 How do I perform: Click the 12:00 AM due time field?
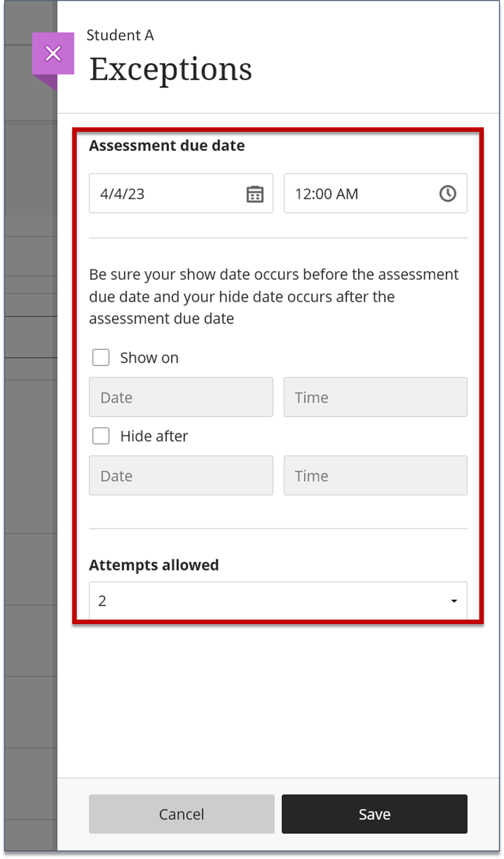coord(375,193)
